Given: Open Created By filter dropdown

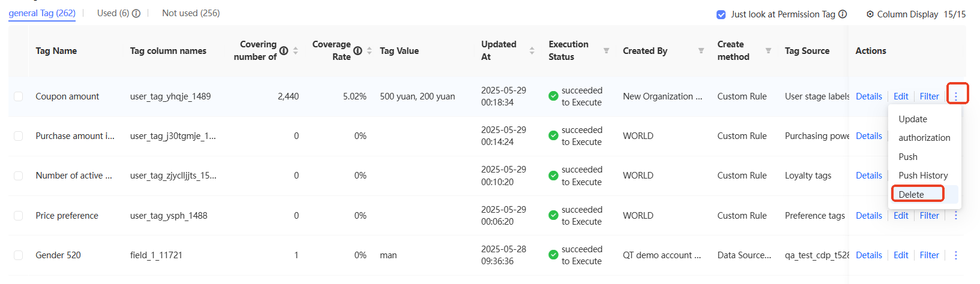Looking at the screenshot, I should (701, 51).
